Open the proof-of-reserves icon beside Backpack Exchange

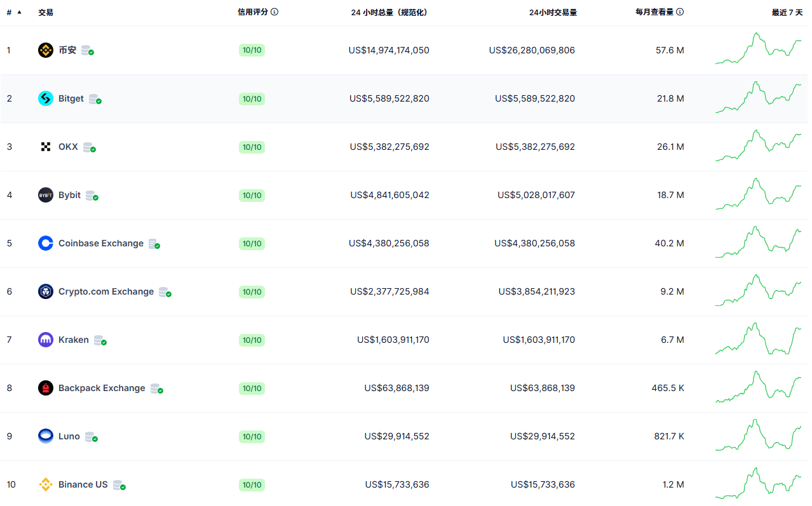point(157,389)
